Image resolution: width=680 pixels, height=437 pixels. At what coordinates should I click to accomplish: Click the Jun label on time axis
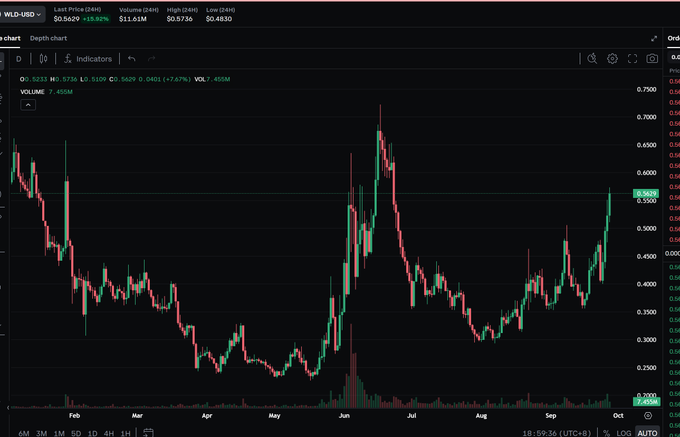point(344,416)
